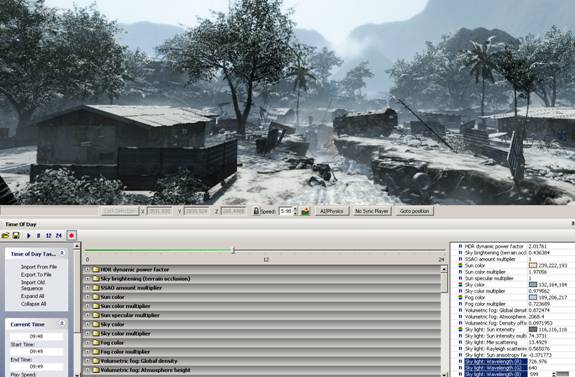This screenshot has width=575, height=377.
Task: Expand the Sun color track
Action: click(87, 297)
